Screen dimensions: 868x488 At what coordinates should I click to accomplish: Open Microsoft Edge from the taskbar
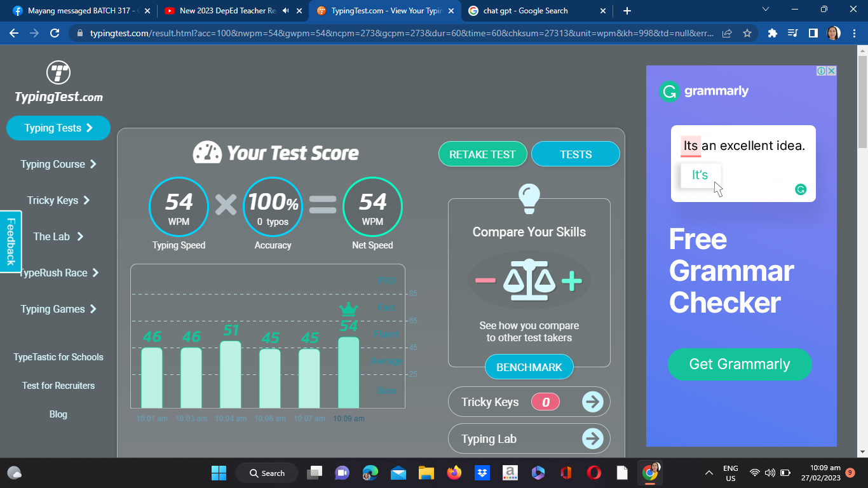coord(370,473)
